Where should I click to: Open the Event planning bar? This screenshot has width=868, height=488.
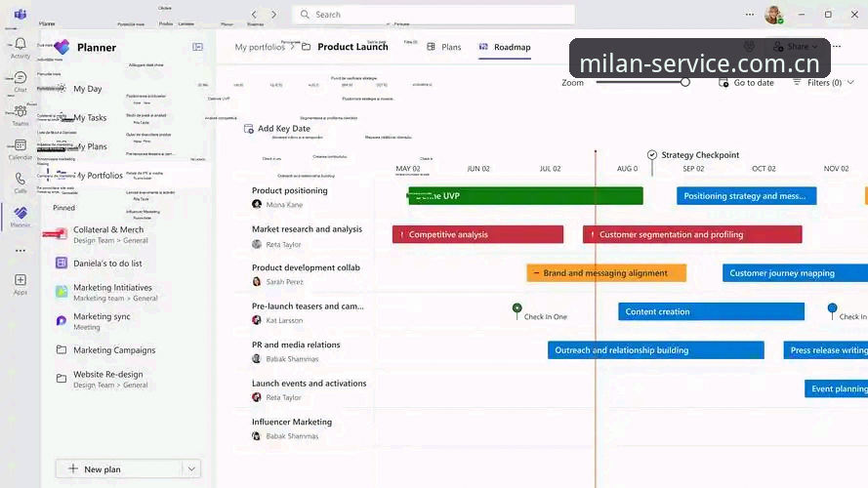836,389
